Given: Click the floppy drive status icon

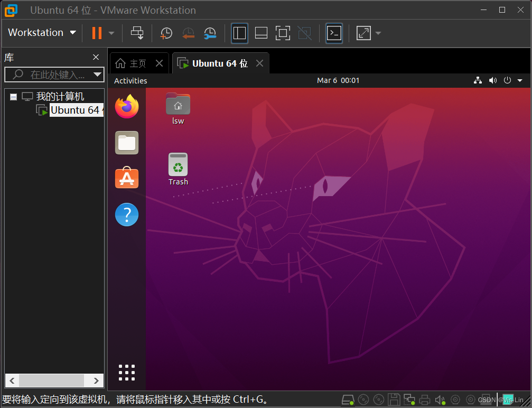Looking at the screenshot, I should click(394, 400).
